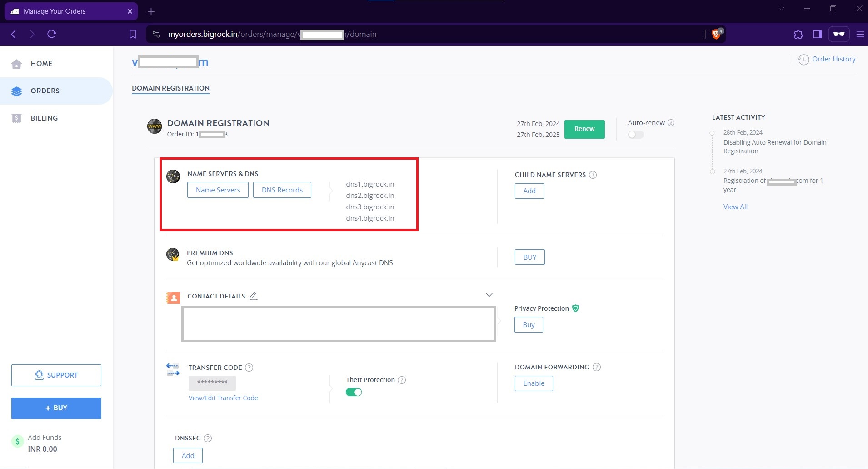Viewport: 868px width, 469px height.
Task: Open the browser extensions puzzle icon
Action: click(798, 34)
